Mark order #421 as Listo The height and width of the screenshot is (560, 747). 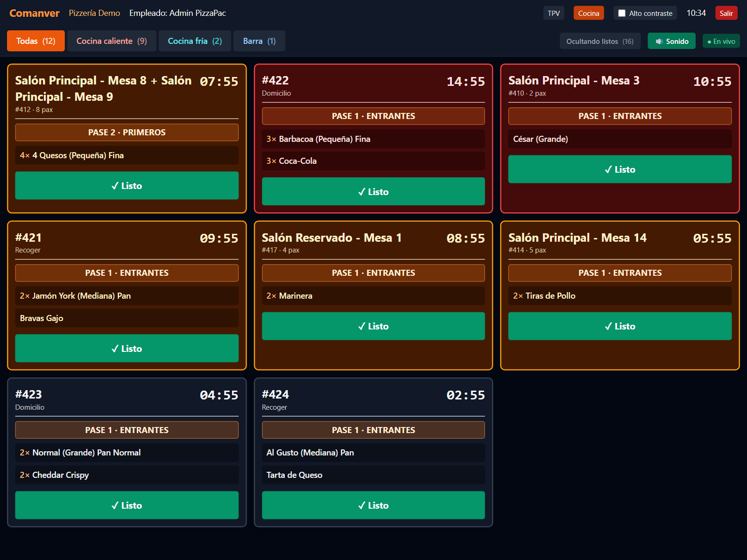click(x=127, y=349)
